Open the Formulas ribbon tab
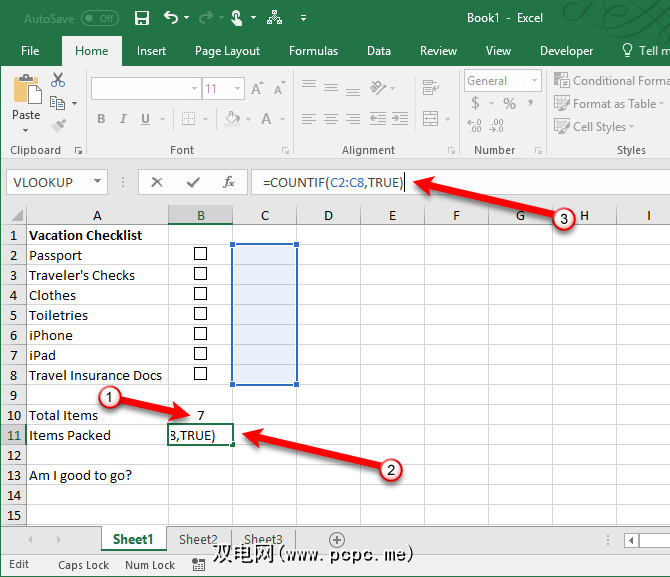670x577 pixels. tap(313, 51)
